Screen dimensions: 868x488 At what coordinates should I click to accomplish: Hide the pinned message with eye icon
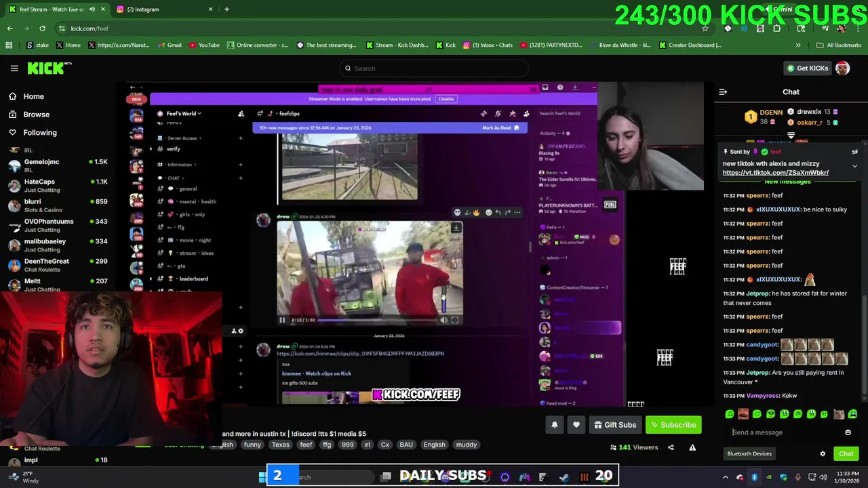(x=854, y=152)
